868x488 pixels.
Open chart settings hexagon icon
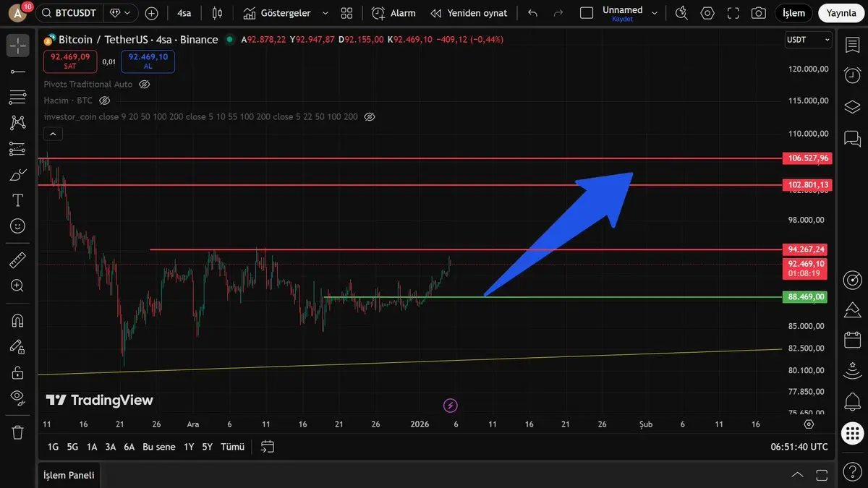[x=707, y=13]
